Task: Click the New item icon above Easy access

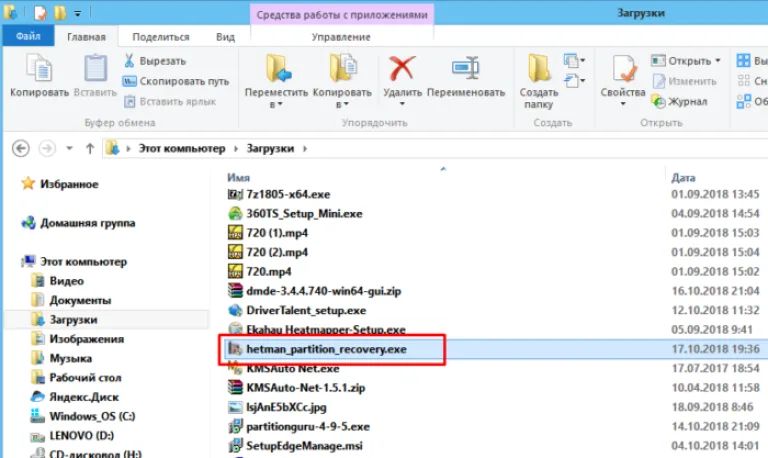Action: [x=571, y=61]
